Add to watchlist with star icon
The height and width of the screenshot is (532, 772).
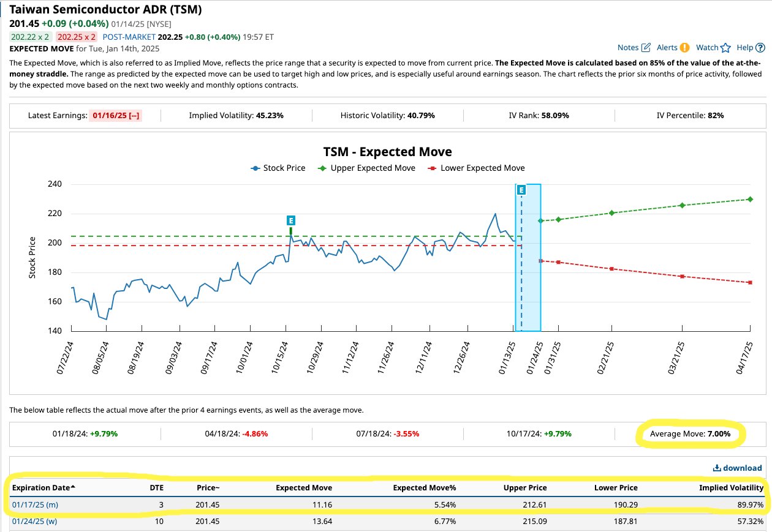[x=725, y=48]
